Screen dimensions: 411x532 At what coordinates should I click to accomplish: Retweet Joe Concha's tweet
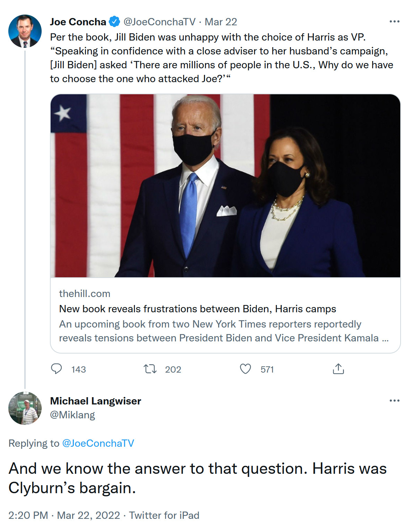pos(150,369)
